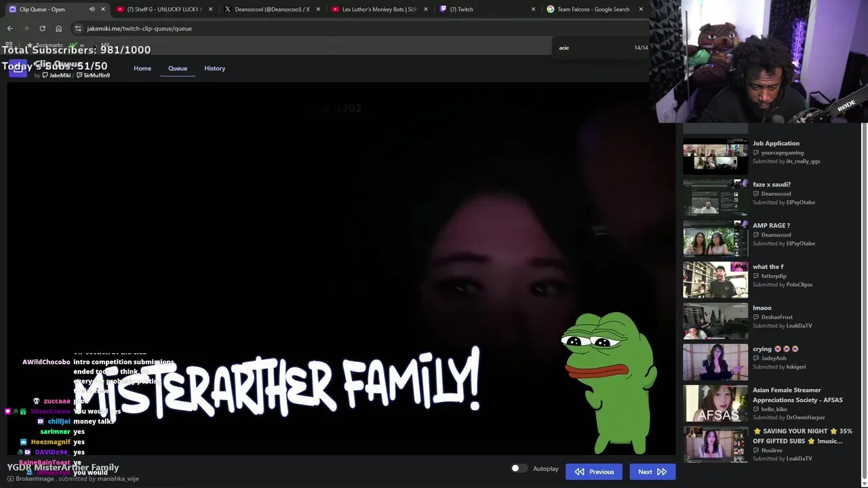This screenshot has height=488, width=868.
Task: Mute the Clip Queue tab audio icon
Action: 92,9
